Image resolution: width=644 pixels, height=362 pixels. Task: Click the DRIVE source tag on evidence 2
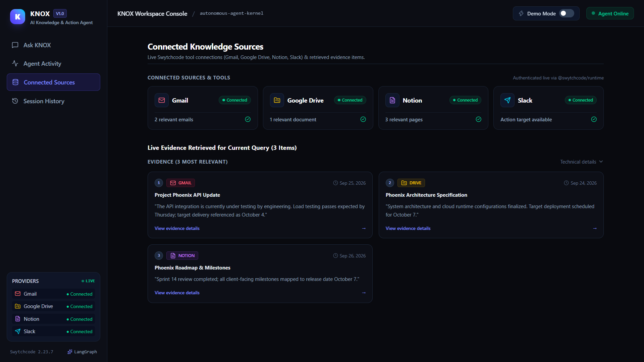click(411, 183)
